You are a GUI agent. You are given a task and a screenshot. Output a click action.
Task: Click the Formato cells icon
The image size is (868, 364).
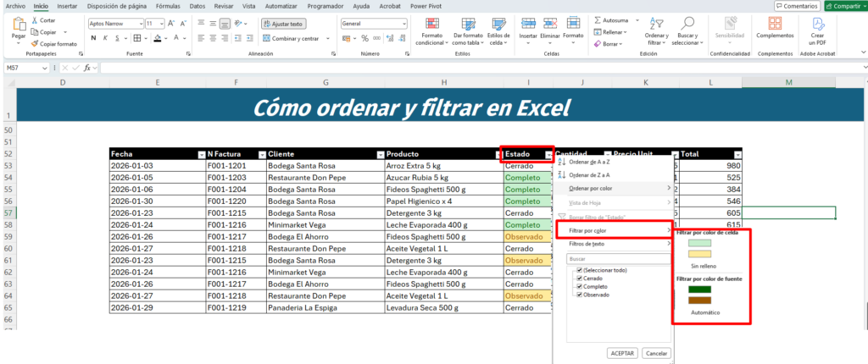point(574,23)
